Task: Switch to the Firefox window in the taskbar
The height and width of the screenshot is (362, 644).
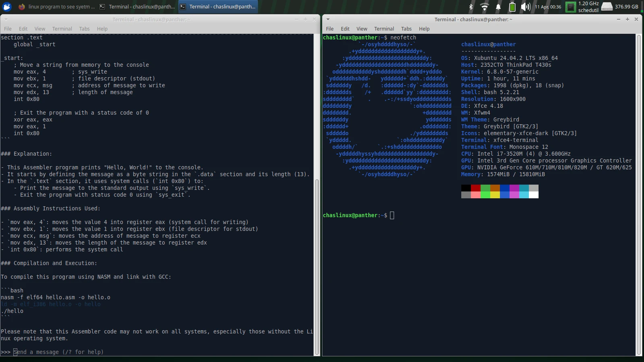Action: pyautogui.click(x=56, y=6)
